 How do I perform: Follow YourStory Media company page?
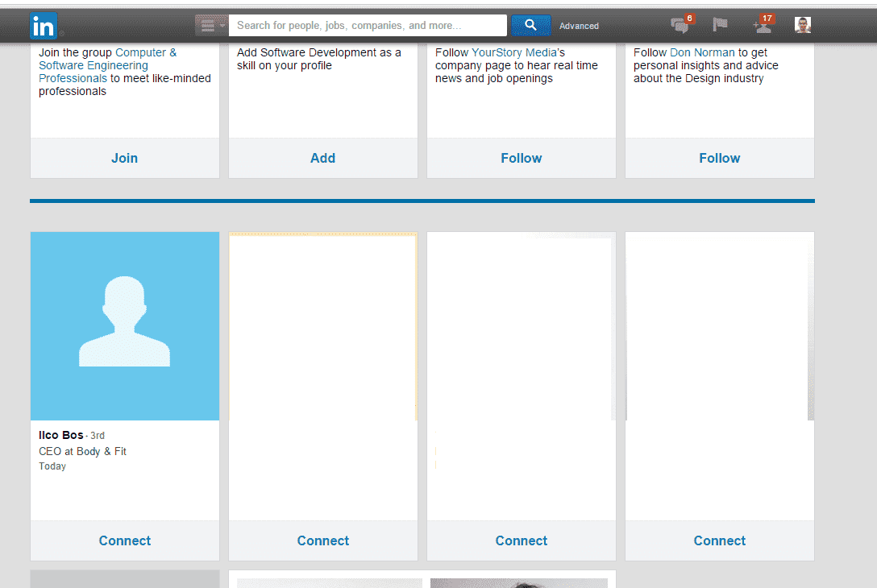[x=522, y=158]
